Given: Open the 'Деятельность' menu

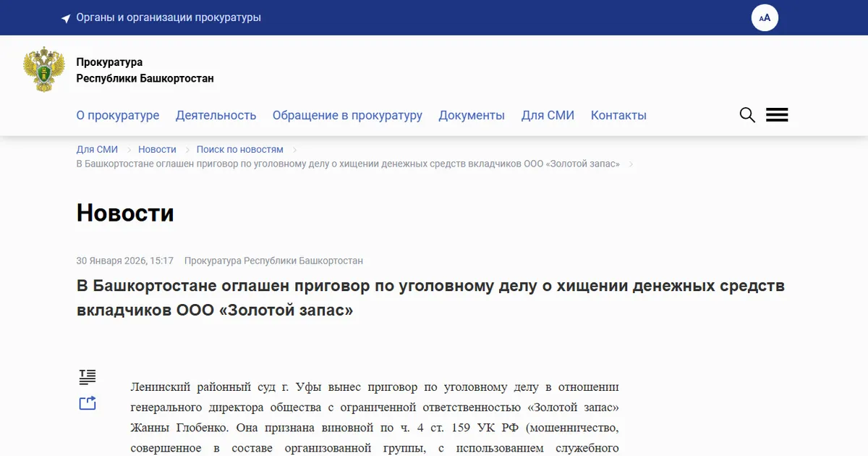Looking at the screenshot, I should point(216,115).
